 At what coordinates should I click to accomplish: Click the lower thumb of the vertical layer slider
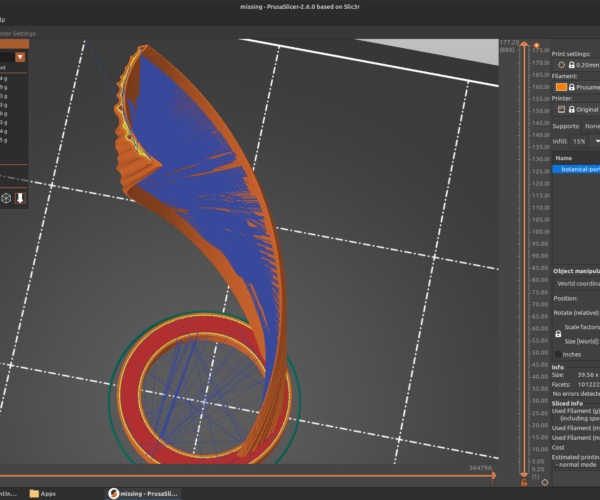point(524,474)
